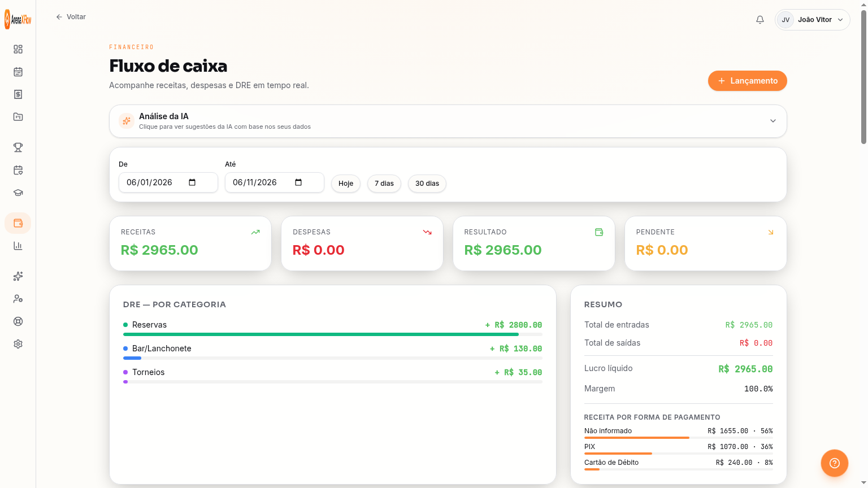Click the Até date field 06/11/2026

pyautogui.click(x=275, y=182)
